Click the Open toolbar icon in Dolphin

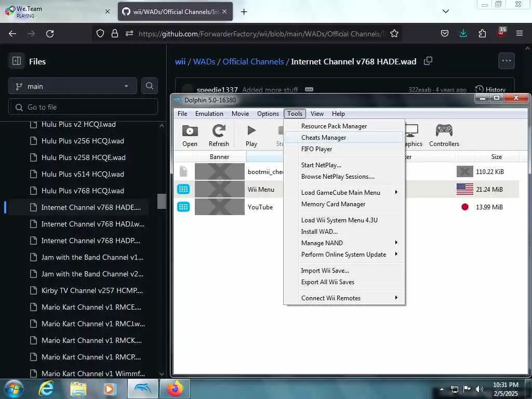pyautogui.click(x=190, y=131)
